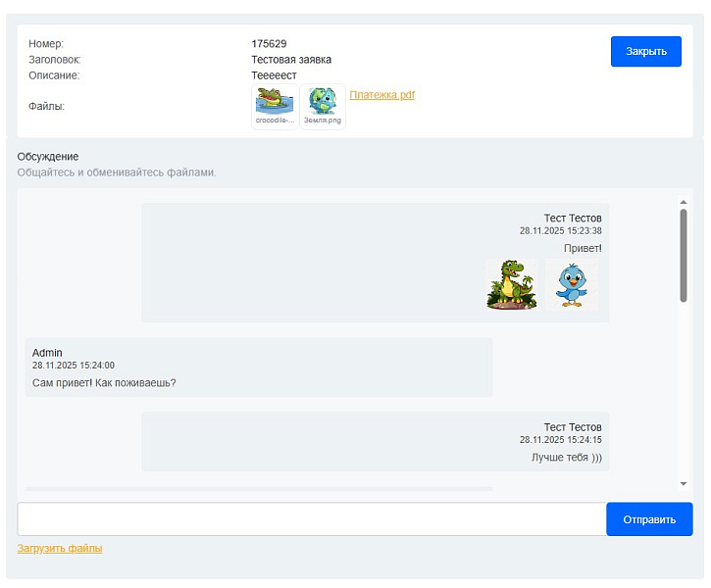Click the Обсуждение section heading
Viewport: 711px width, 588px height.
pyautogui.click(x=48, y=156)
